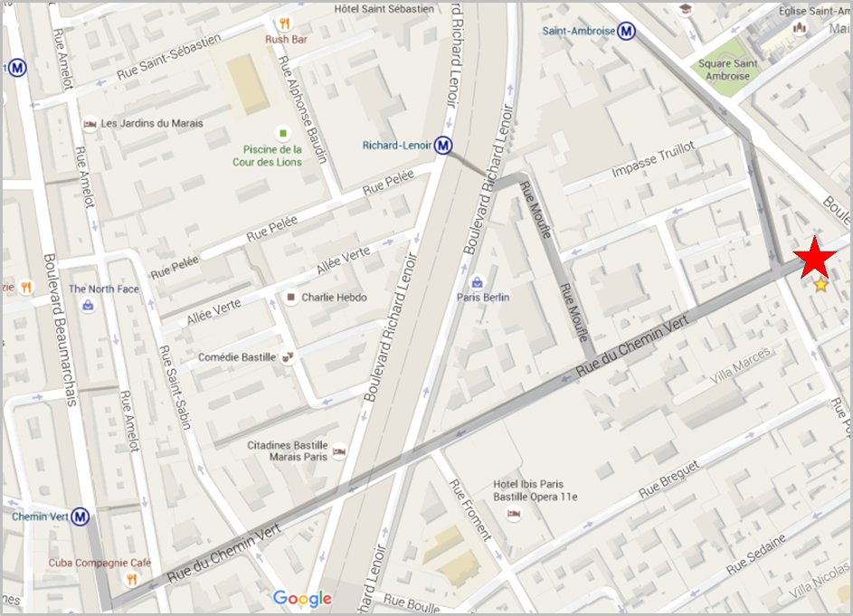This screenshot has height=616, width=853.
Task: Click the Charlie Hebdo place marker
Action: [x=291, y=297]
